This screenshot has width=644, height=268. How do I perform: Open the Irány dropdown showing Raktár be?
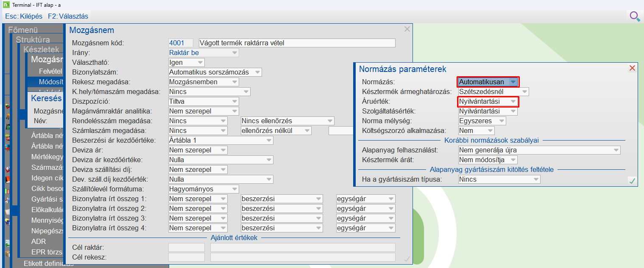click(x=204, y=53)
